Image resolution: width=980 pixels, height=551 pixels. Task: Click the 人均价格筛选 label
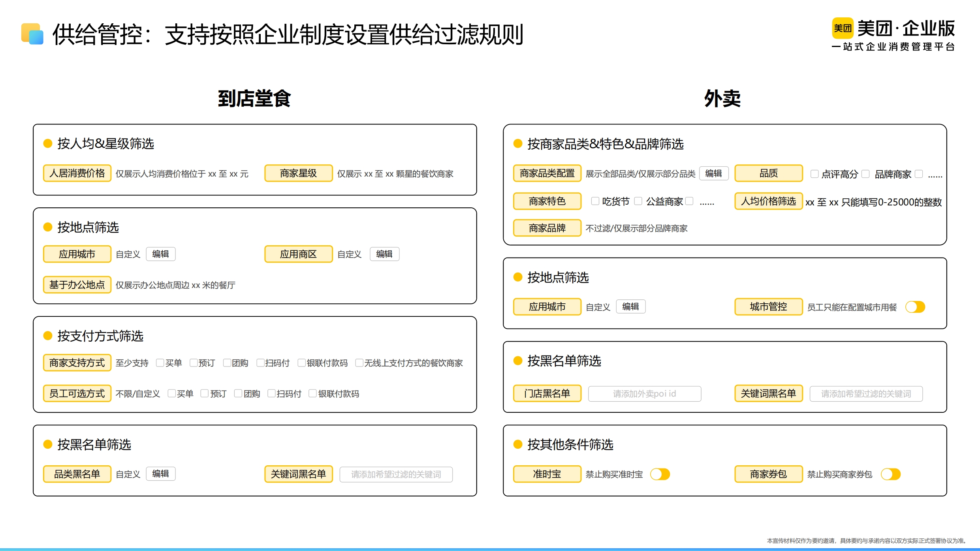[769, 201]
